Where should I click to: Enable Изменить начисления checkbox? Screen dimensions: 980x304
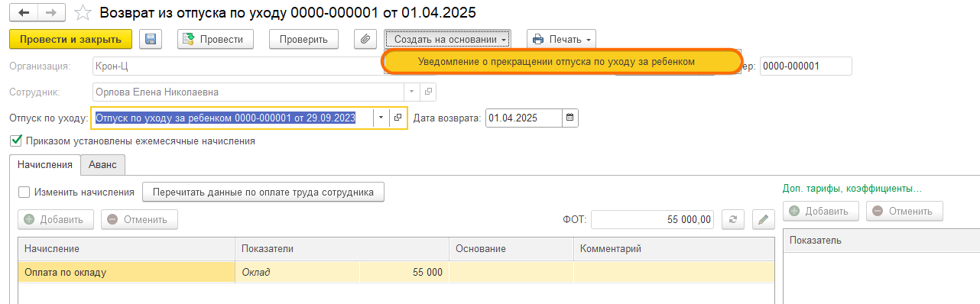click(x=24, y=192)
